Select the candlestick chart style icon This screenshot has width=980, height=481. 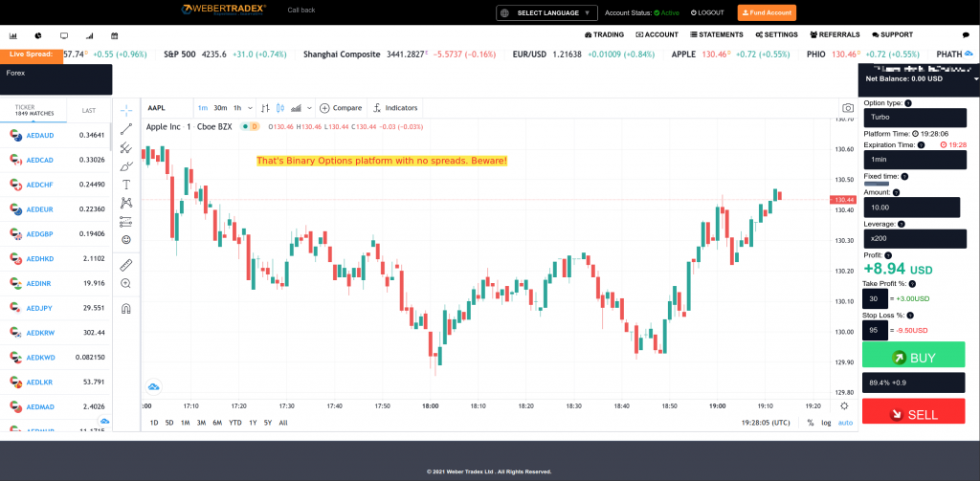click(280, 108)
